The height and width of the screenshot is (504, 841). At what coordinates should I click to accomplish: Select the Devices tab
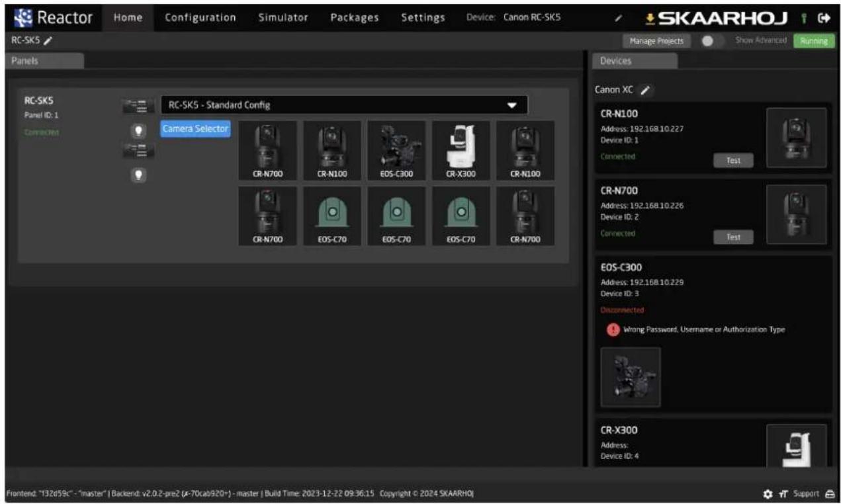(x=634, y=60)
